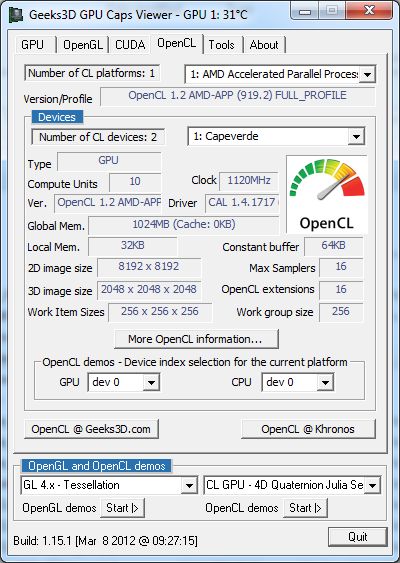
Task: Start the OpenCL demo
Action: click(305, 508)
